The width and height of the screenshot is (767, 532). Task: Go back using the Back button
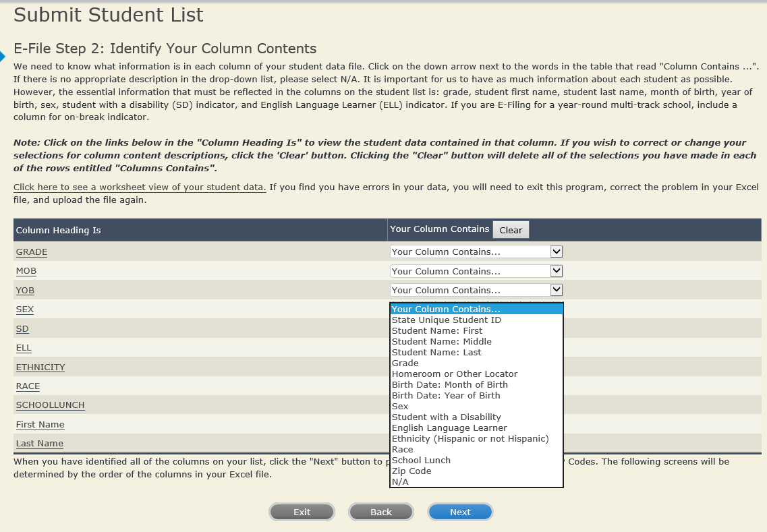[x=380, y=512]
